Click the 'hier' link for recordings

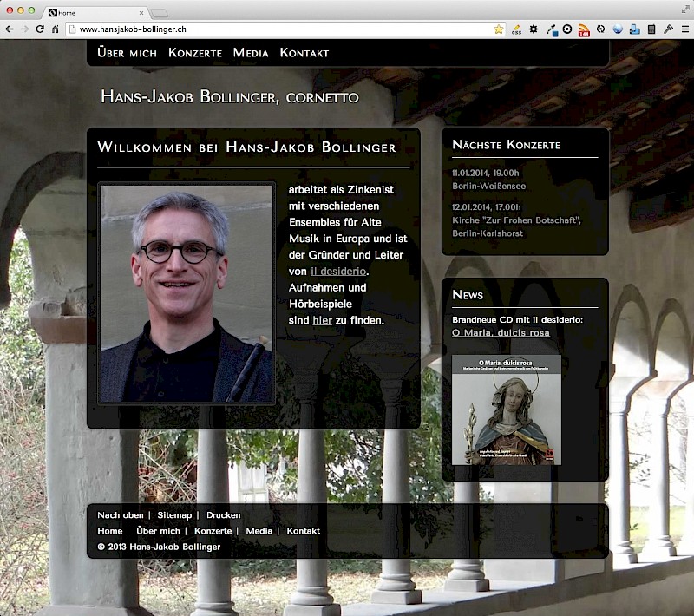[322, 320]
